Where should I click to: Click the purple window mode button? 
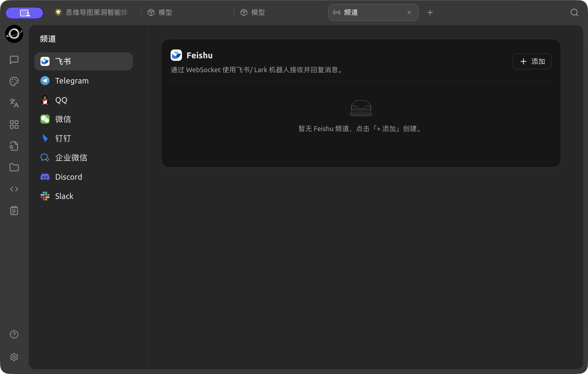coord(25,13)
